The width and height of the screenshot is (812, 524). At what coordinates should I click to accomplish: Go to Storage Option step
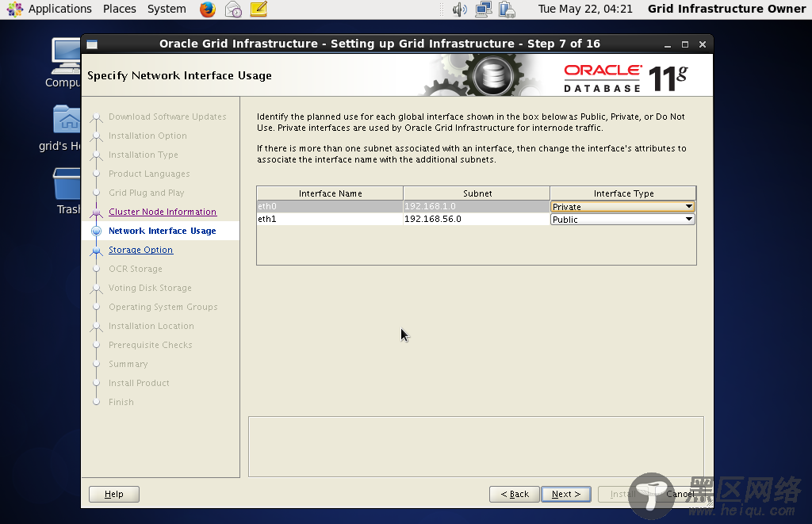(141, 250)
